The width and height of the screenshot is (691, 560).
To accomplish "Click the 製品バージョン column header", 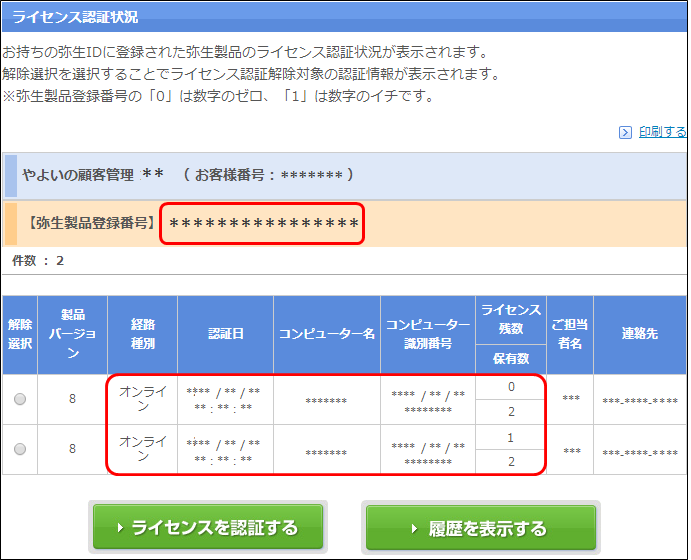I will tap(73, 334).
